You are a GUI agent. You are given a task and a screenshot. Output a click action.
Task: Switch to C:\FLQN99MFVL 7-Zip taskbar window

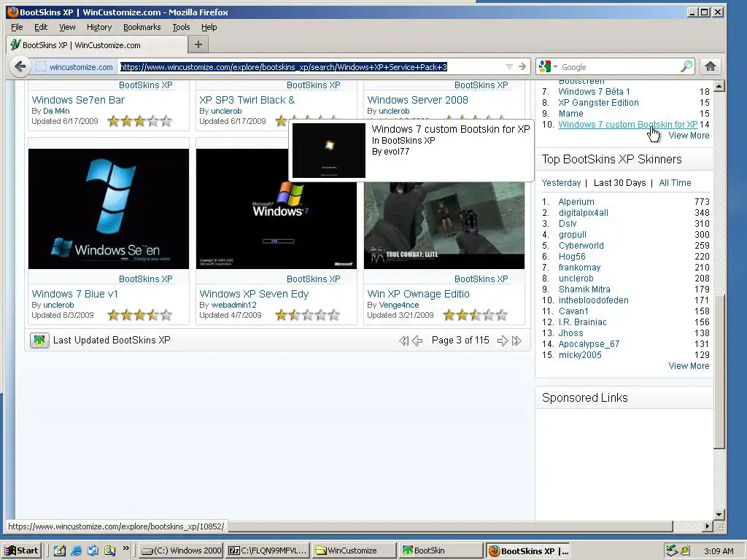268,551
